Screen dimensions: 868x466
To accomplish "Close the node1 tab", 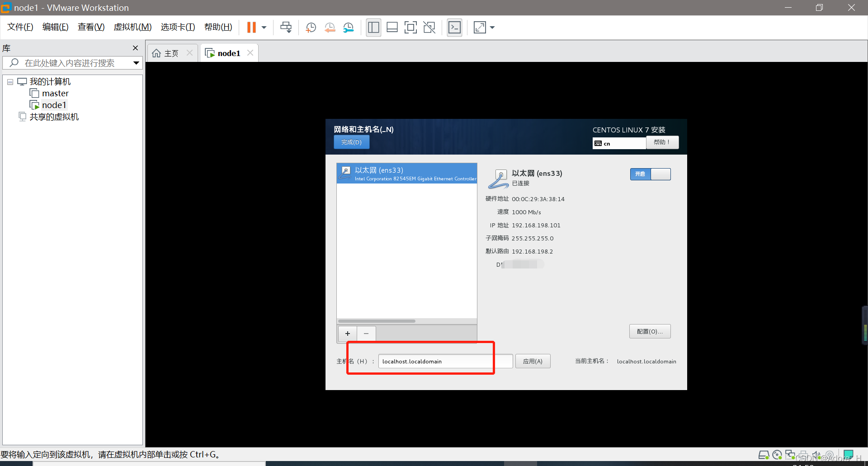I will [250, 53].
